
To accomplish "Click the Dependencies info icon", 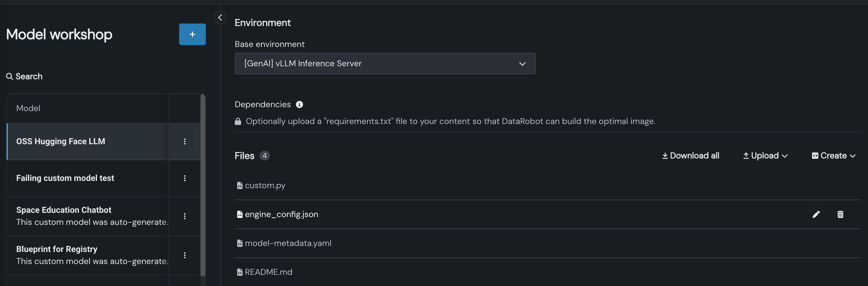I will point(299,104).
